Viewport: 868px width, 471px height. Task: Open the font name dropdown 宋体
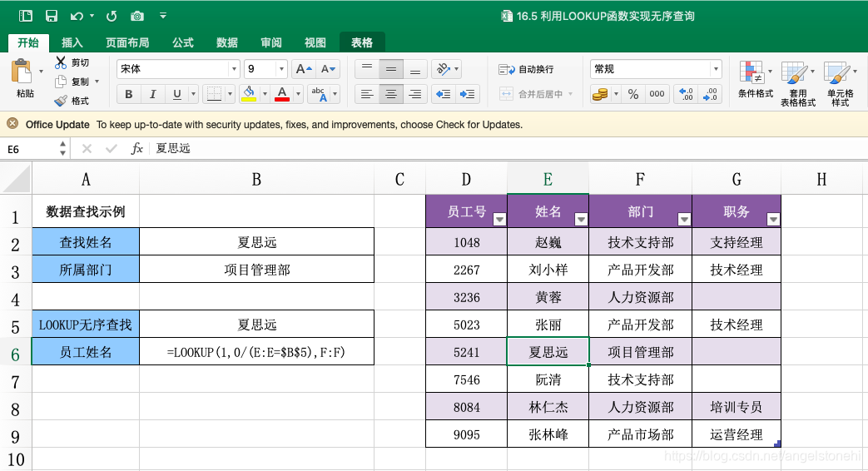(234, 68)
